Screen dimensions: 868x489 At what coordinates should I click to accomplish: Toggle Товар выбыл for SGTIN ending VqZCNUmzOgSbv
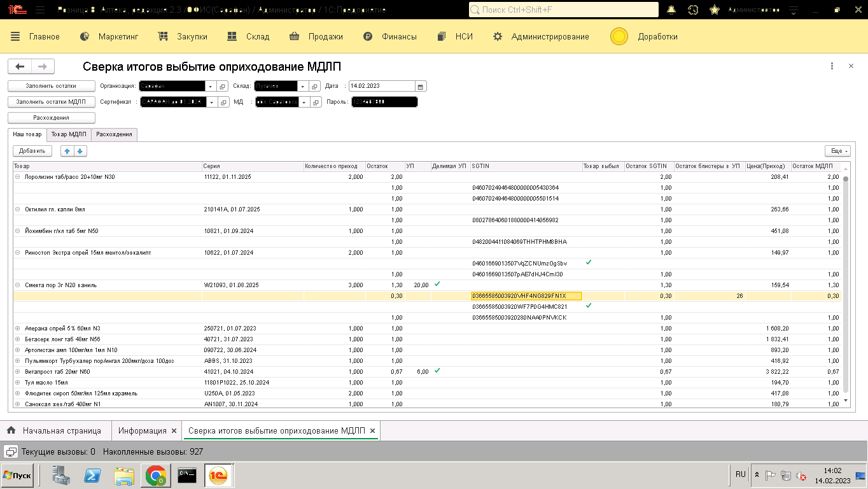pos(589,263)
